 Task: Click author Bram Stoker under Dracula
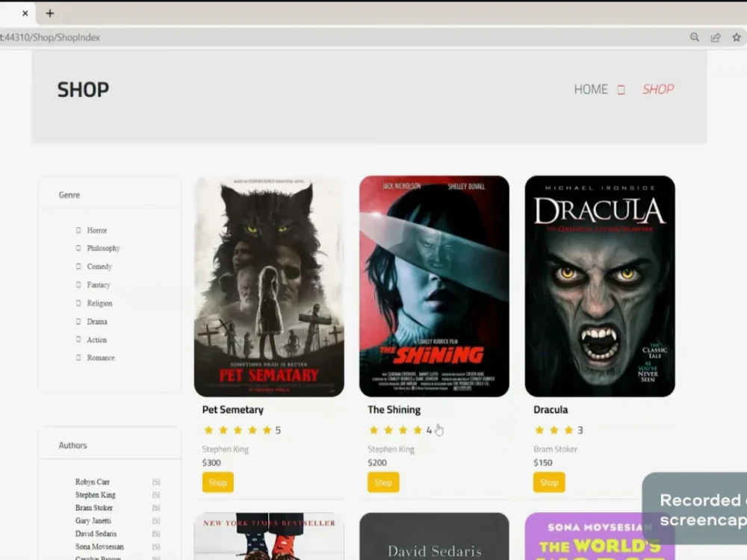555,449
